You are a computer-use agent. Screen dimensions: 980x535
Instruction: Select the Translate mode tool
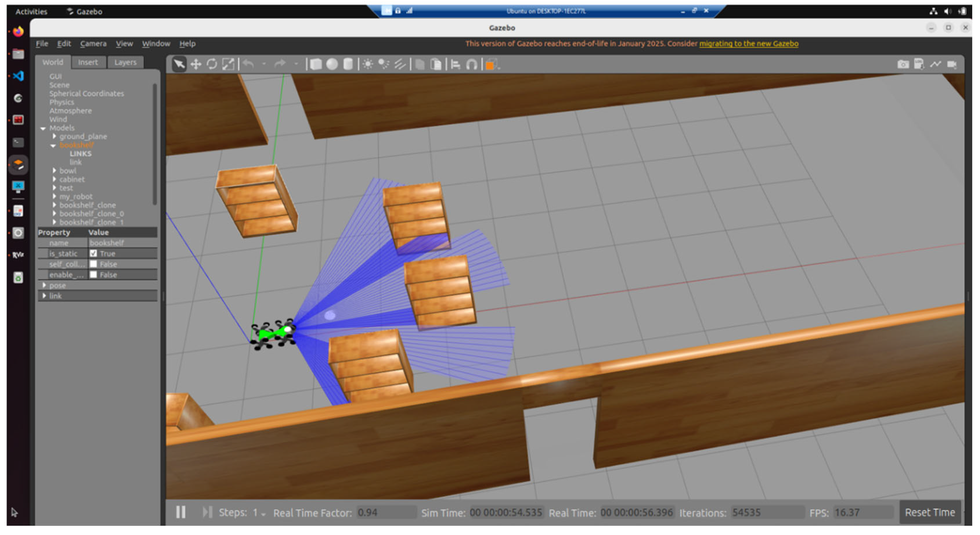196,64
